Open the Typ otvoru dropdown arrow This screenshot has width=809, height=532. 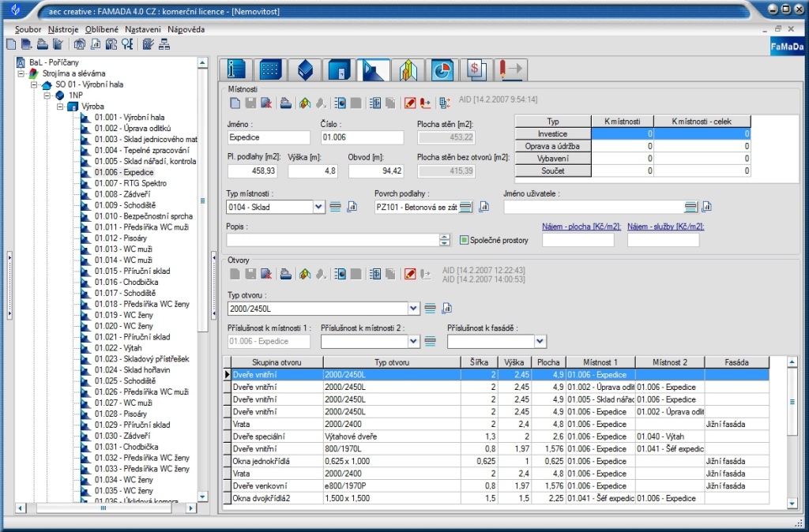(413, 309)
